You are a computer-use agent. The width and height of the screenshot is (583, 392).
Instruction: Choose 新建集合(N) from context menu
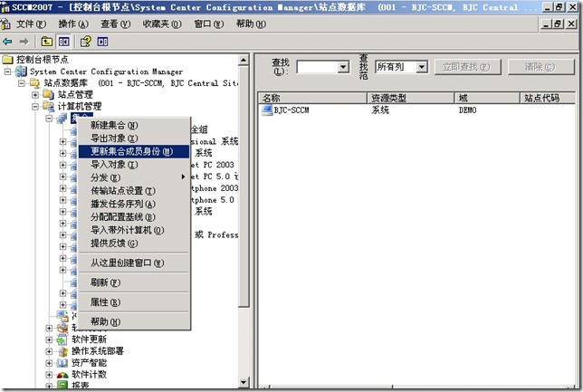[x=134, y=125]
